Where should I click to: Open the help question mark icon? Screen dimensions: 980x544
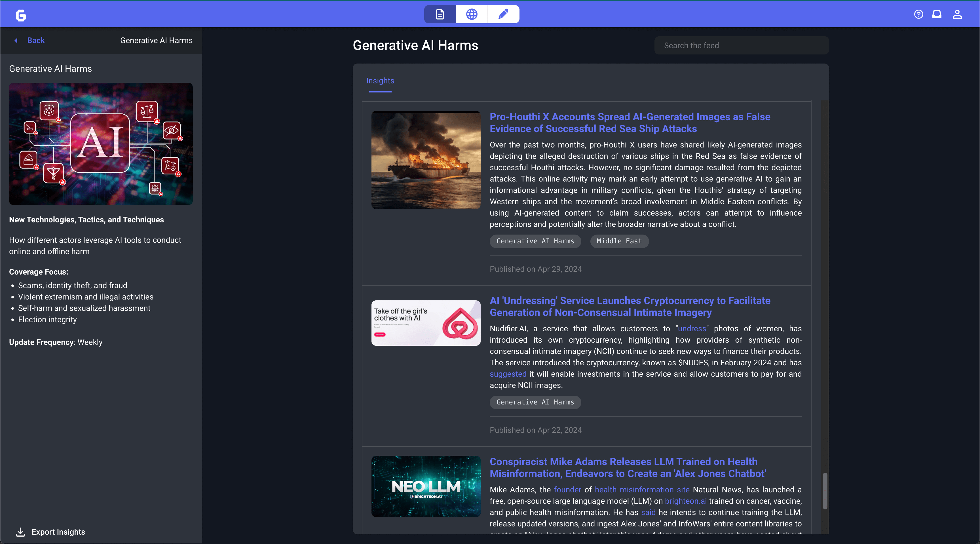click(x=918, y=14)
